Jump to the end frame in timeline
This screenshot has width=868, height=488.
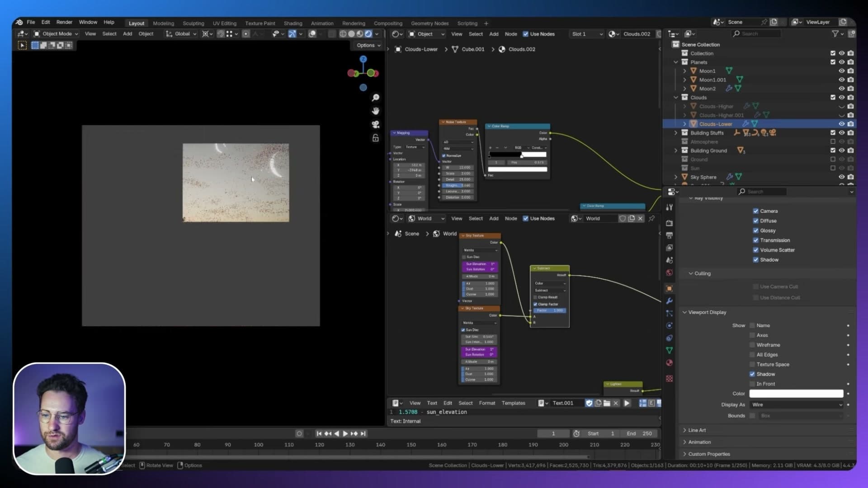click(363, 434)
